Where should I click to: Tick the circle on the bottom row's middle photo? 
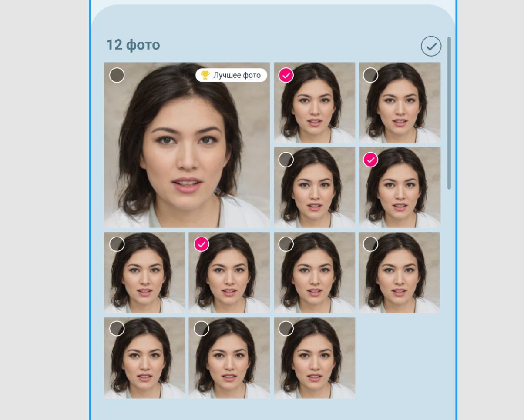(x=201, y=328)
